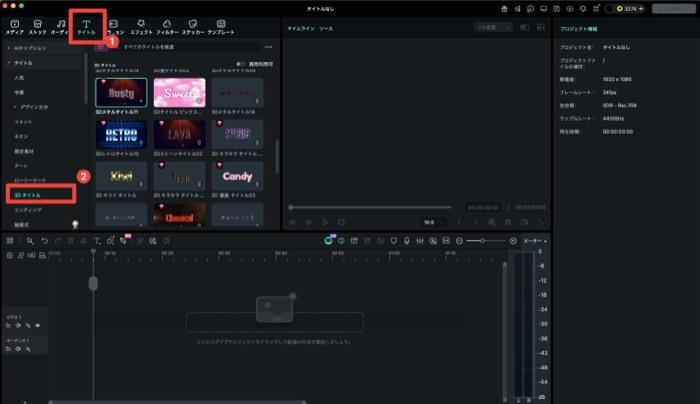The width and height of the screenshot is (700, 404).
Task: Select the エンディング category
Action: click(28, 210)
